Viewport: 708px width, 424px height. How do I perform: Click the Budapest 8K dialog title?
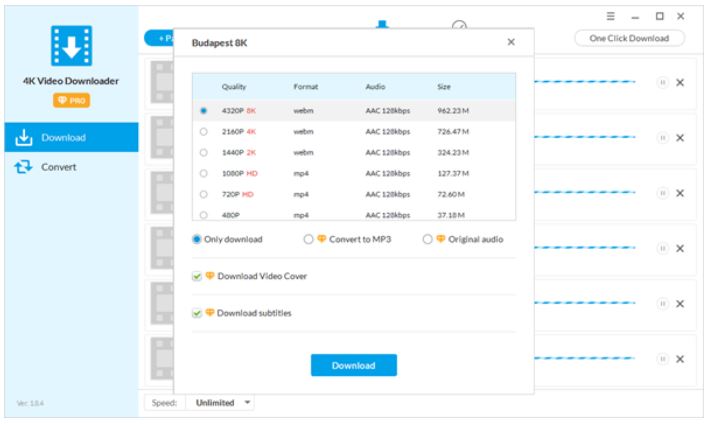tap(219, 43)
